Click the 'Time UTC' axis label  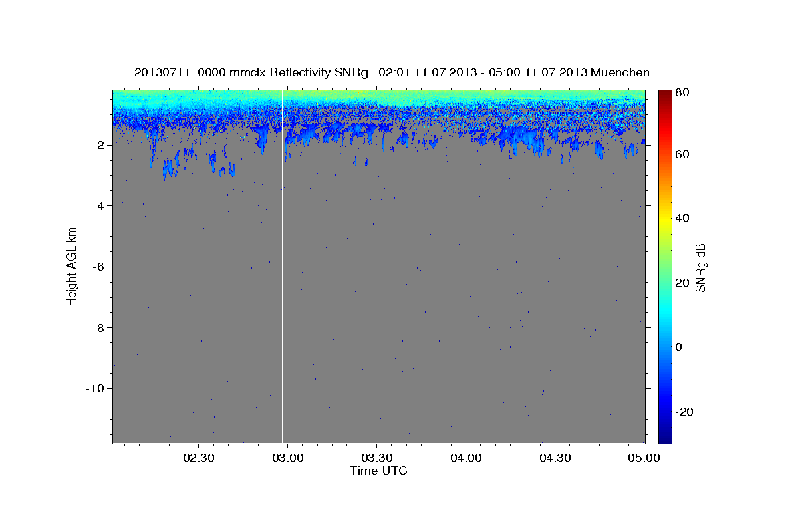[378, 471]
